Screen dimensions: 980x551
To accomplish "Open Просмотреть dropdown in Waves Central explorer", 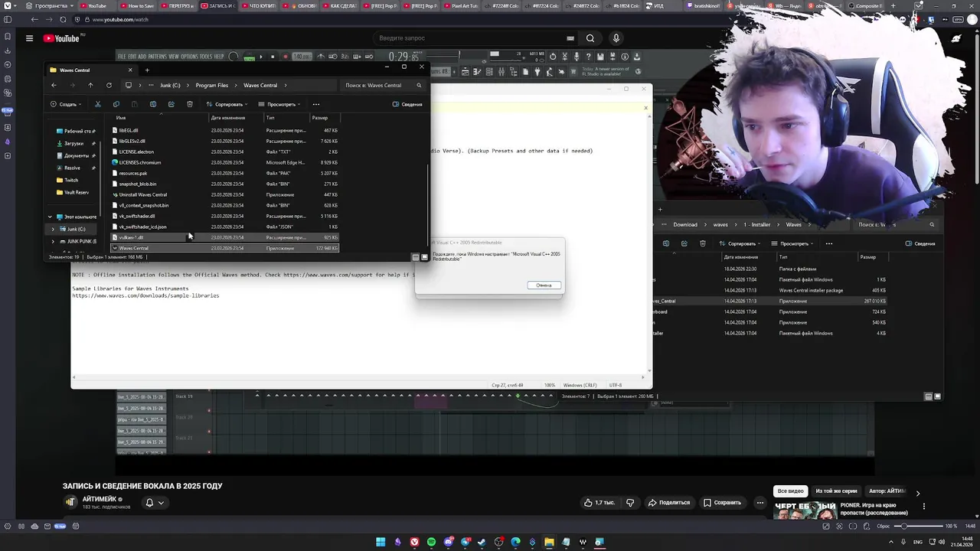I will [x=279, y=104].
